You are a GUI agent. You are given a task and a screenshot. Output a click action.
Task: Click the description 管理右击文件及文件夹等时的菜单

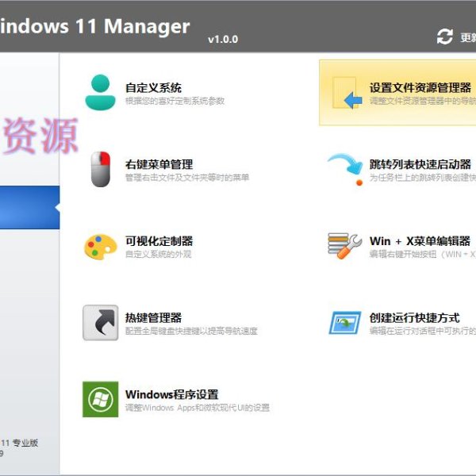(x=187, y=177)
